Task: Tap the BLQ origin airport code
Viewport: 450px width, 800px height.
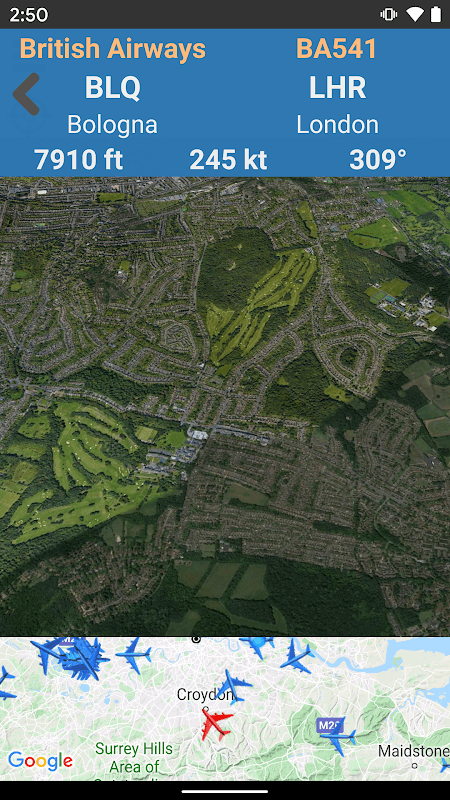Action: (112, 87)
